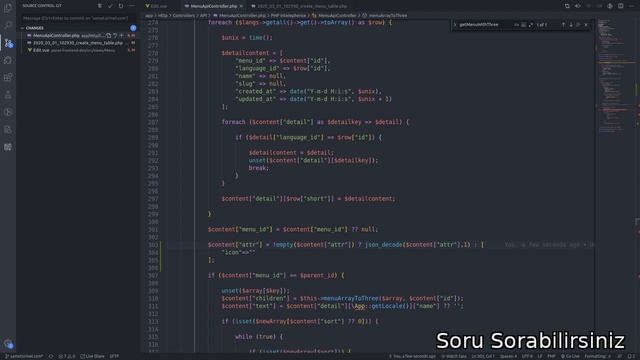Click line number 303 in the gutter
The height and width of the screenshot is (360, 640).
[x=153, y=245]
